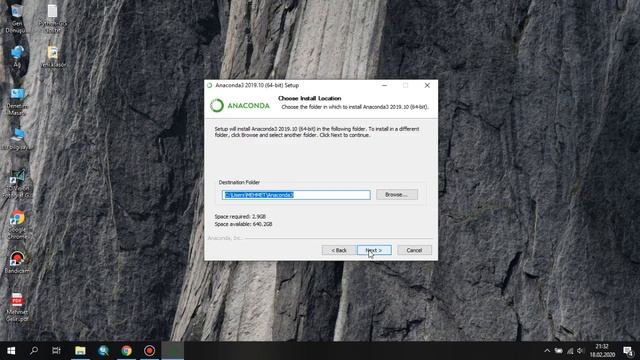Click the Next button in Anaconda Setup

pyautogui.click(x=374, y=250)
